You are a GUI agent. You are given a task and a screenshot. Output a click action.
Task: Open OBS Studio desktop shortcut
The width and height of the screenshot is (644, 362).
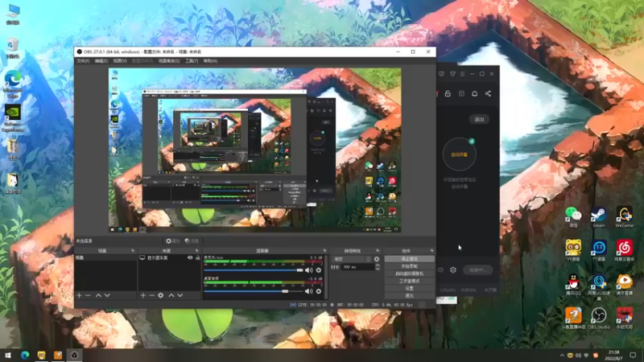pyautogui.click(x=598, y=319)
